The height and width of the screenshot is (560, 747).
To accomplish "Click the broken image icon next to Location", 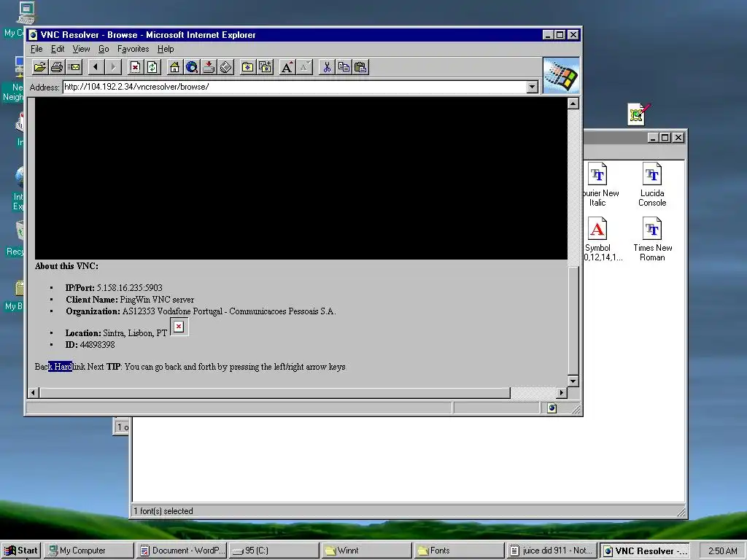I will (179, 327).
